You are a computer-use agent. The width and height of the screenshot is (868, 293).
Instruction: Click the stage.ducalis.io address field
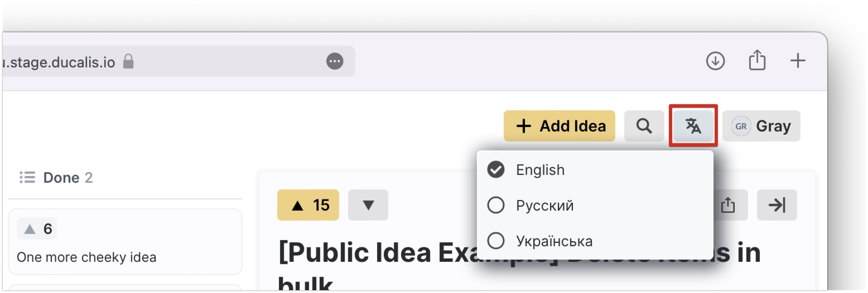[177, 61]
